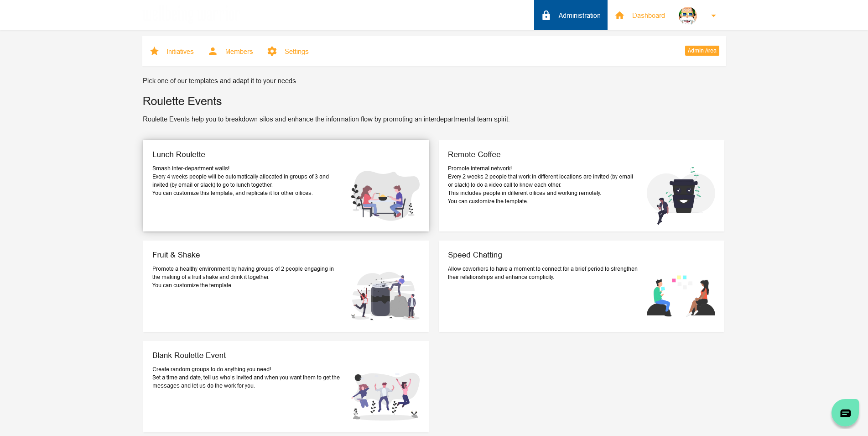Click the home icon next to Dashboard

(x=619, y=15)
